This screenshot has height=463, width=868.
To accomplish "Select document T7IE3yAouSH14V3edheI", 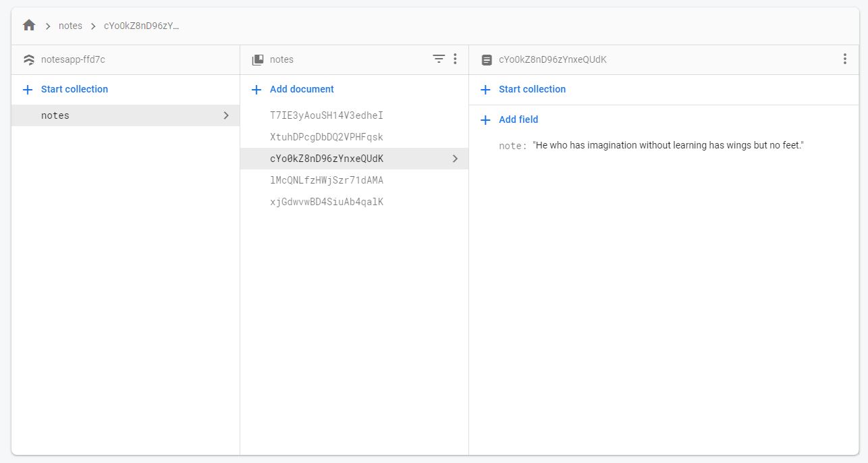I will coord(327,115).
